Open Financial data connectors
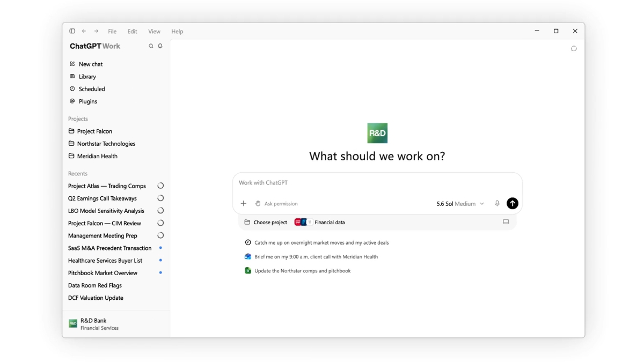This screenshot has width=644, height=362. tap(320, 222)
